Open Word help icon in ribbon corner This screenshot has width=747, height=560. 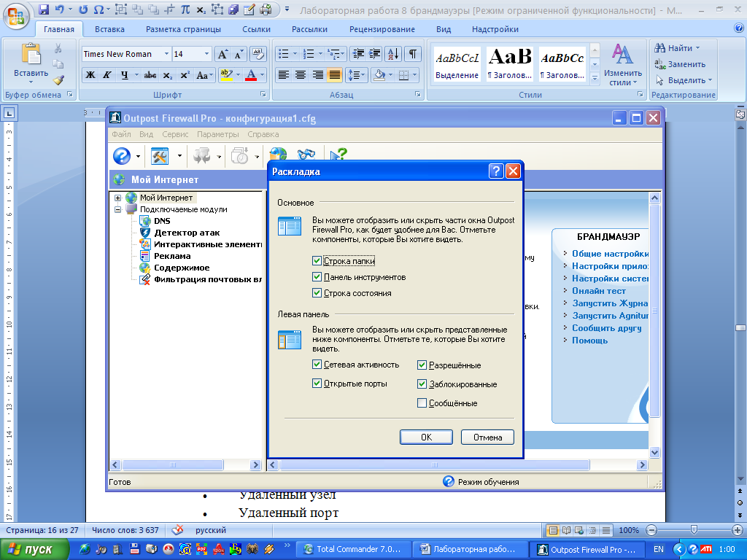coord(739,28)
